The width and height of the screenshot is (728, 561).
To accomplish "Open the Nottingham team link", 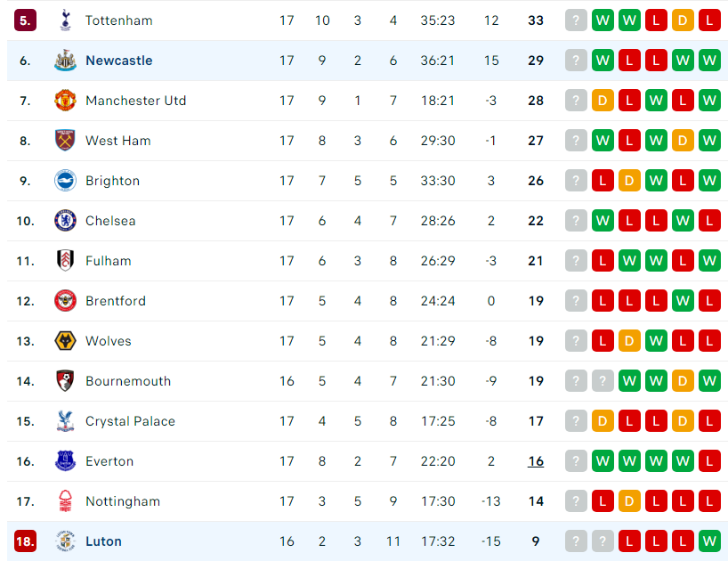I will (x=123, y=501).
